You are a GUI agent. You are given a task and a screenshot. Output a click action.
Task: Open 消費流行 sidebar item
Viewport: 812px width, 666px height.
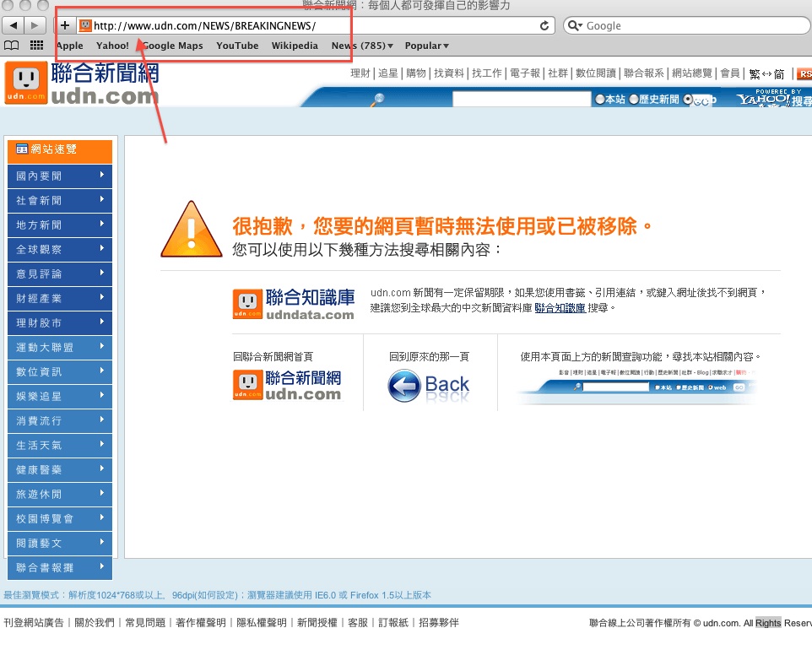pyautogui.click(x=60, y=421)
